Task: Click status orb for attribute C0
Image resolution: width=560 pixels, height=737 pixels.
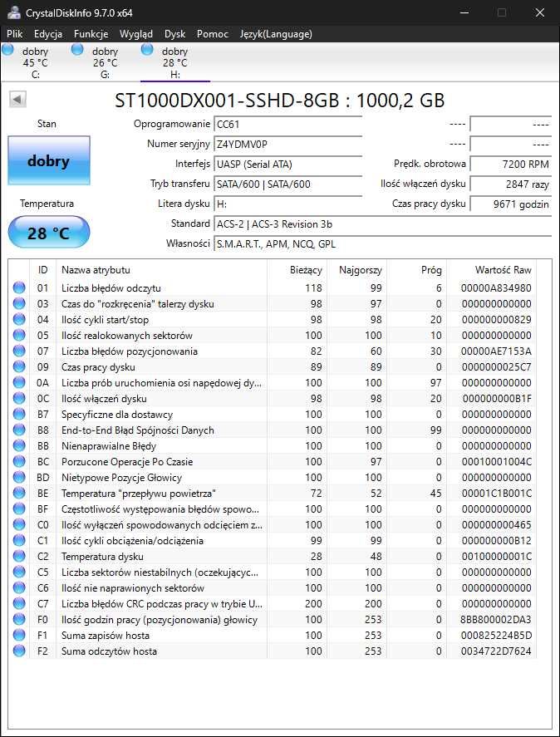Action: coord(19,524)
